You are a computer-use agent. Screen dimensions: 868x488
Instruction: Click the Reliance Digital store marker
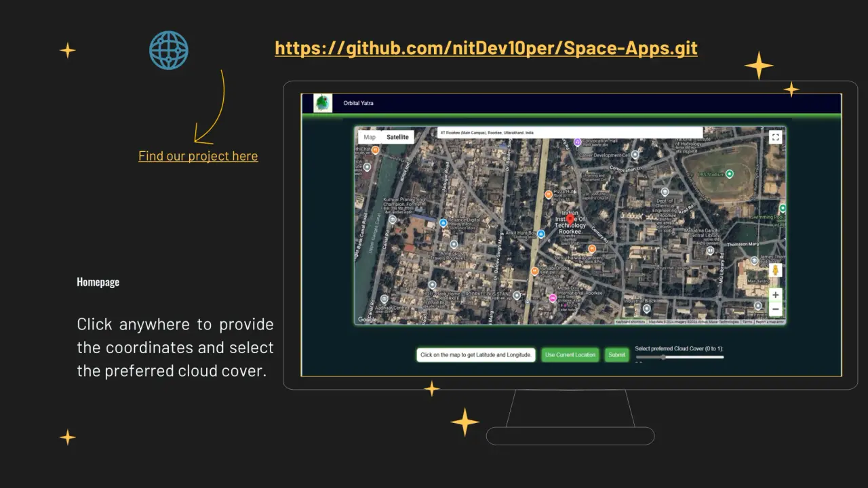[443, 222]
